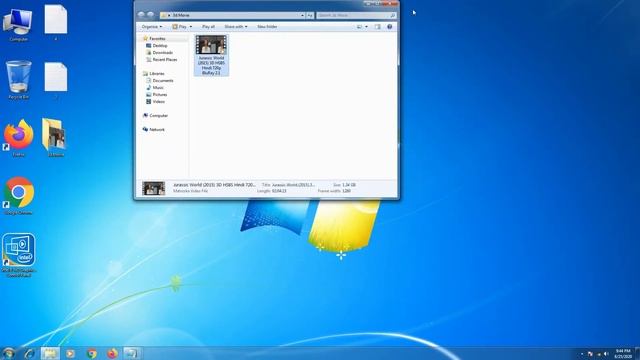Expand the address bar history dropdown

302,15
